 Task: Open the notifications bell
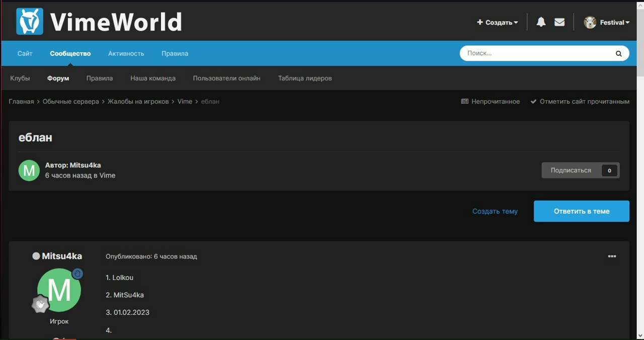pyautogui.click(x=541, y=22)
